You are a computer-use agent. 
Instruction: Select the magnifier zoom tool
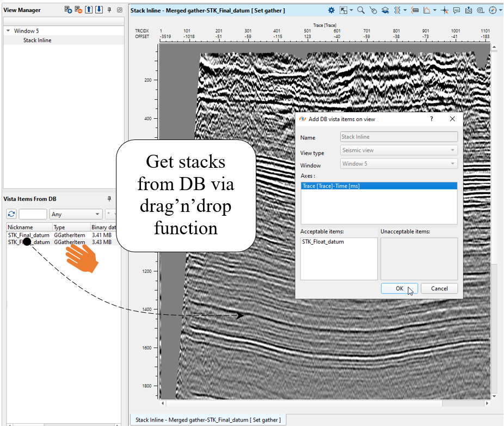click(361, 10)
